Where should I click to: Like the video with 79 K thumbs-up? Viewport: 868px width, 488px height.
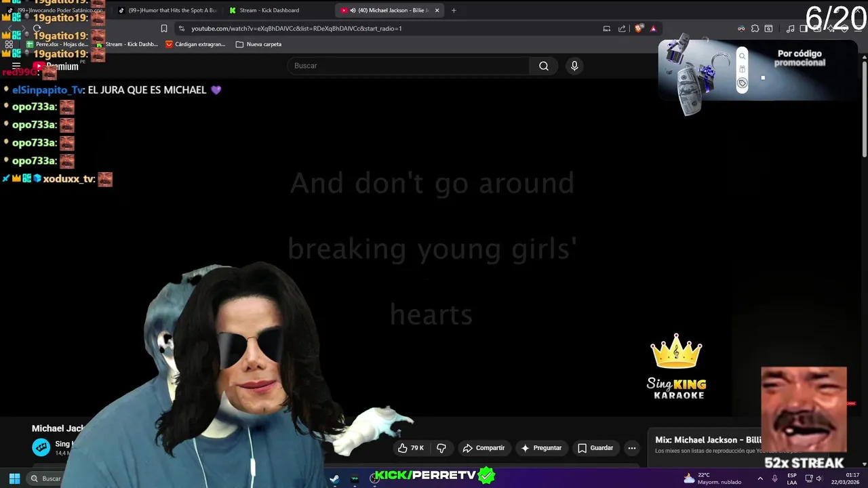point(411,448)
